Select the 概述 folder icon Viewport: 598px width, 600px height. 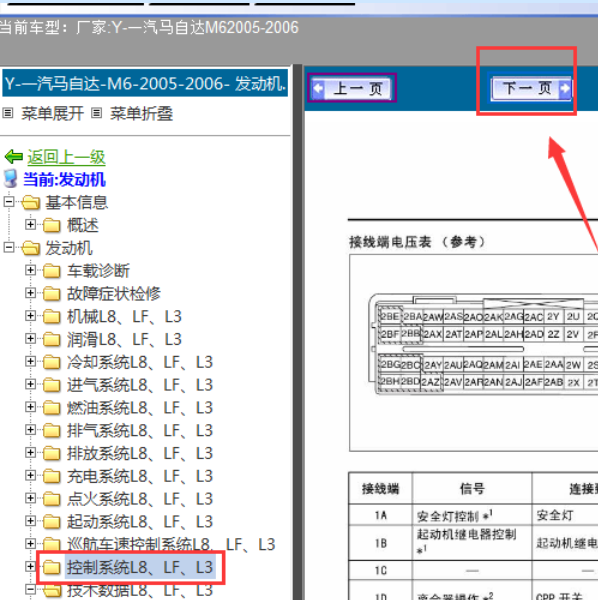point(52,225)
